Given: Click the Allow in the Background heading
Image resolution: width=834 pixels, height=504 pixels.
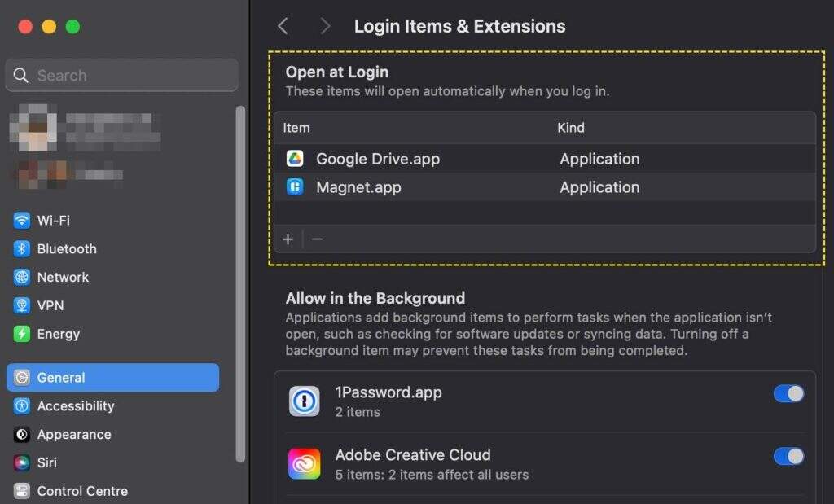Looking at the screenshot, I should click(375, 298).
